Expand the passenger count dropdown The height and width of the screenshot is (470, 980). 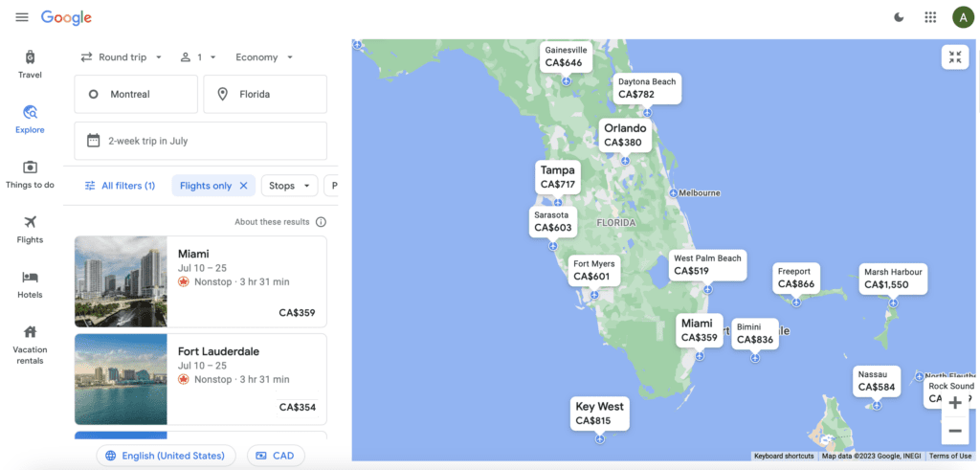(198, 57)
